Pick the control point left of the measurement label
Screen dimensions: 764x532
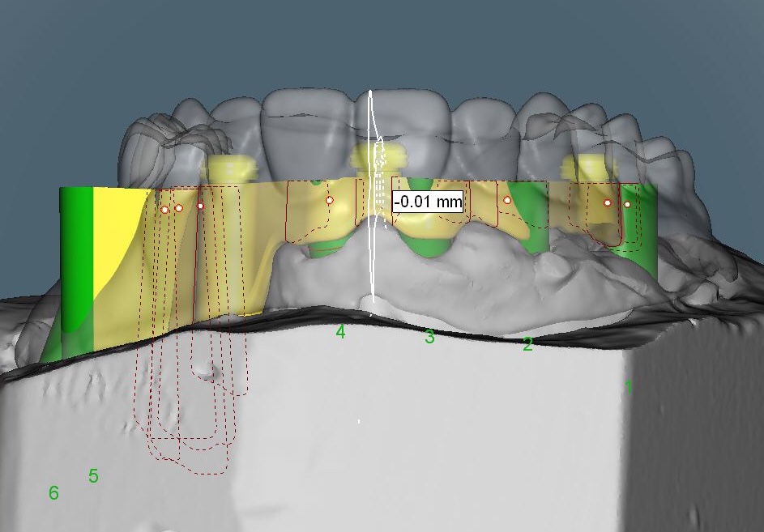click(x=330, y=200)
